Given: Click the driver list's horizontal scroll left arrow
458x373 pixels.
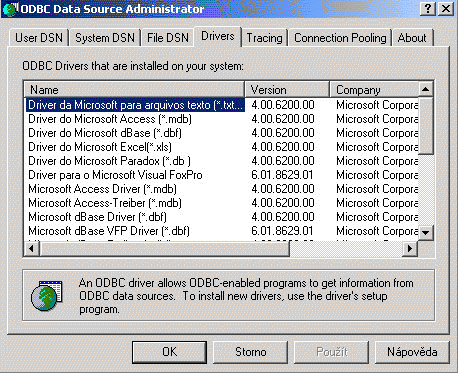Looking at the screenshot, I should [x=32, y=248].
